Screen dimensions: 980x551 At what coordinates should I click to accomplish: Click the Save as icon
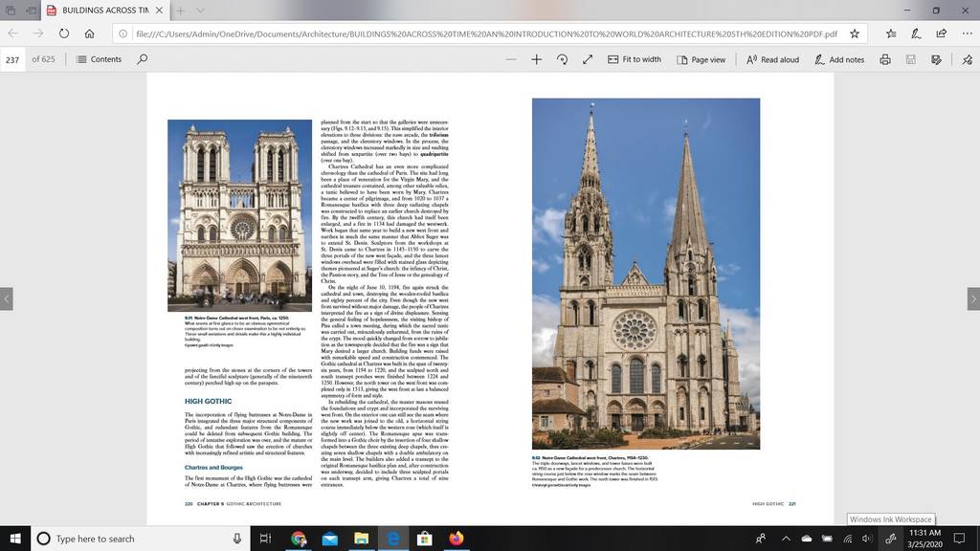click(936, 59)
